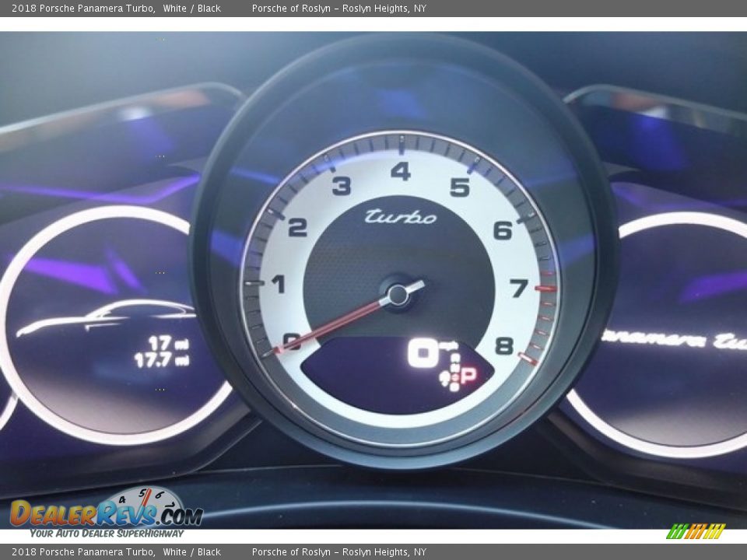Screen dimensions: 747x560
Task: Click the red tachometer needle
Action: 335,325
